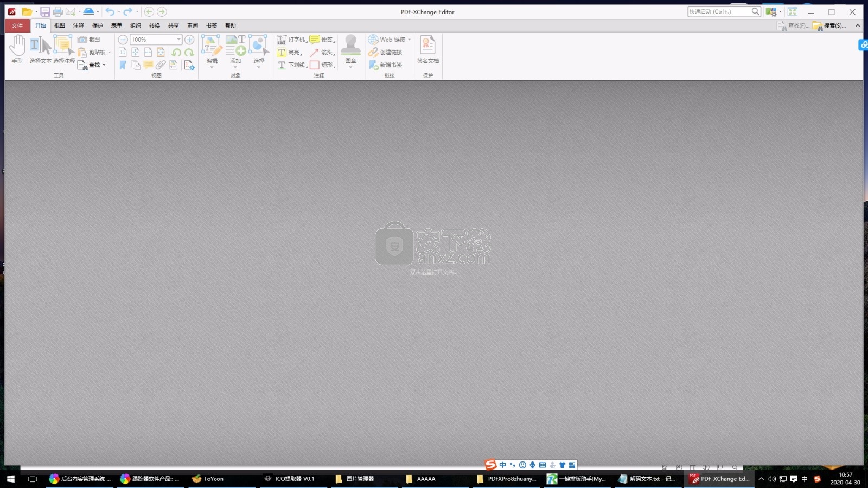Screen dimensions: 868x488
Task: Click the Undo arrow in title bar
Action: point(110,11)
